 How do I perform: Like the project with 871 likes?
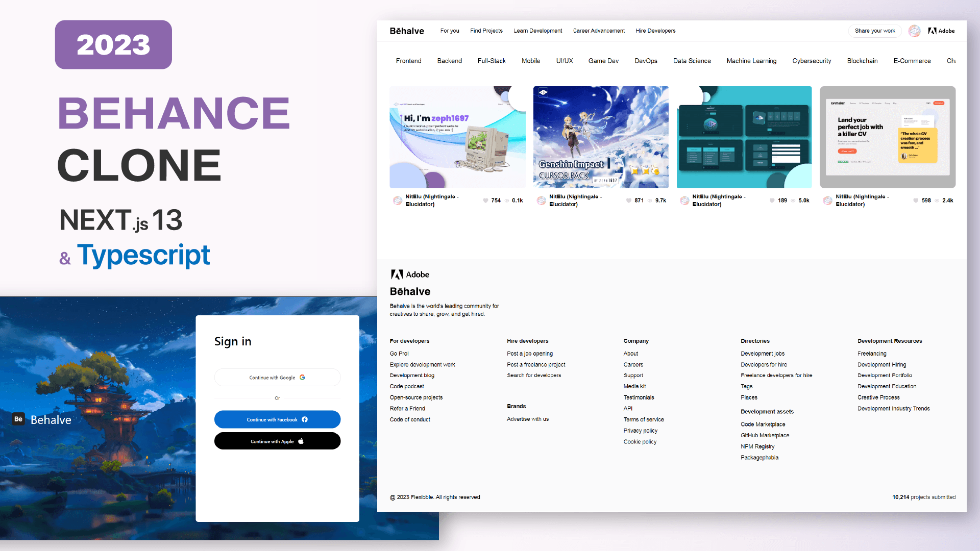point(629,201)
